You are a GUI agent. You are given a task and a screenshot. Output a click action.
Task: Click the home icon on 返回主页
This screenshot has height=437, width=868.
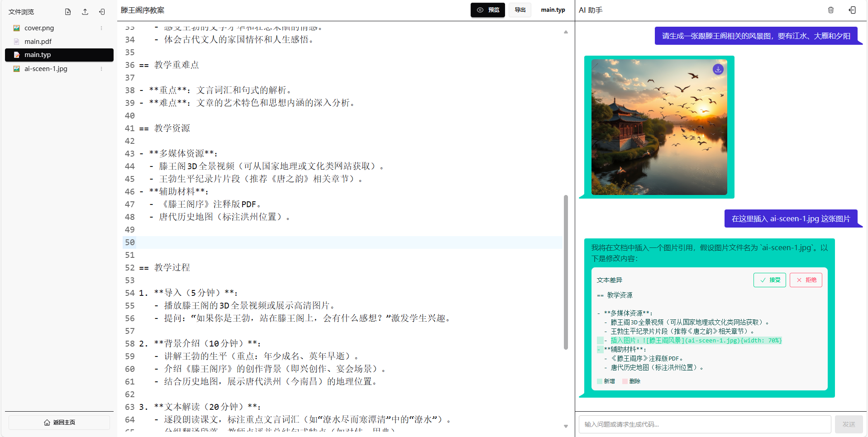point(47,422)
